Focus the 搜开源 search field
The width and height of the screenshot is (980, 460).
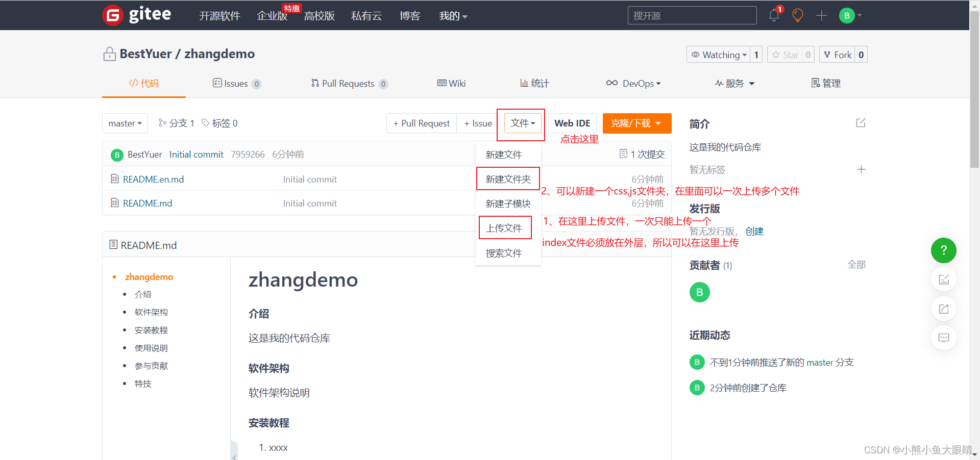[692, 15]
